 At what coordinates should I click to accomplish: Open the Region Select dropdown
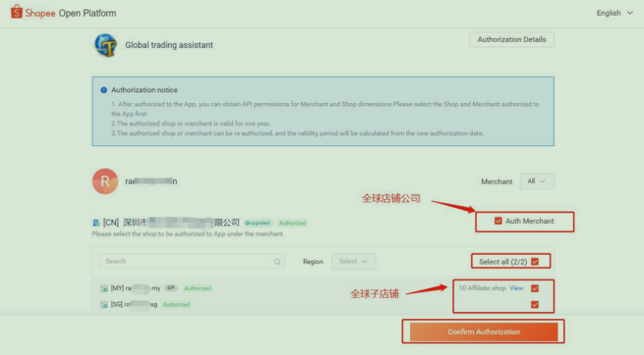(x=353, y=261)
